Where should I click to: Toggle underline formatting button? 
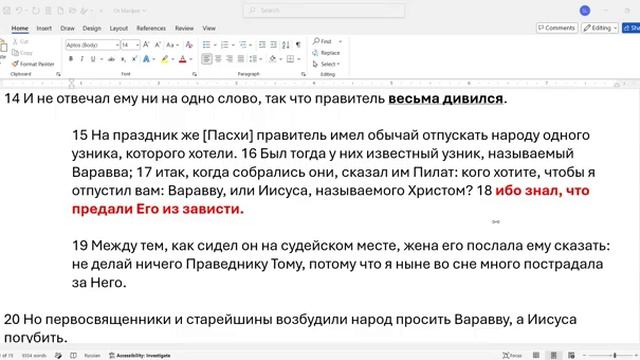(x=93, y=59)
